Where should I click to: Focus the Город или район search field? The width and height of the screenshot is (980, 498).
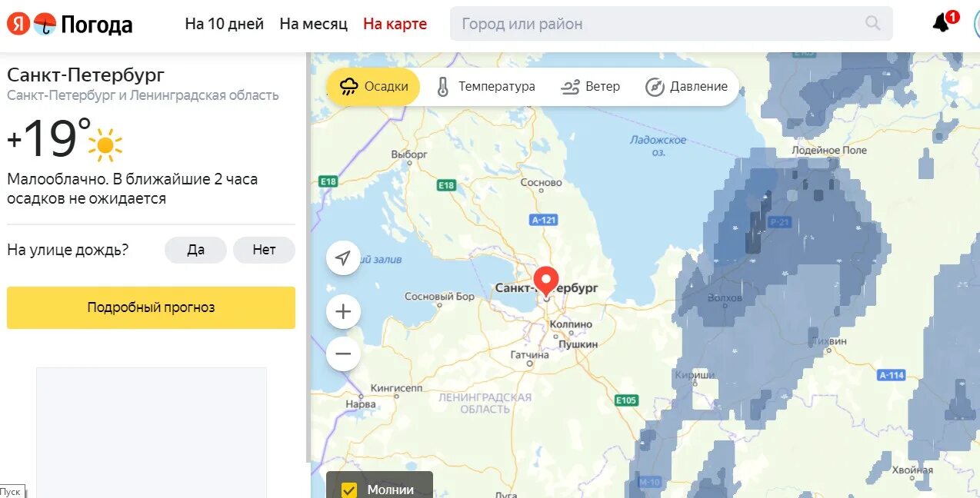pos(662,24)
